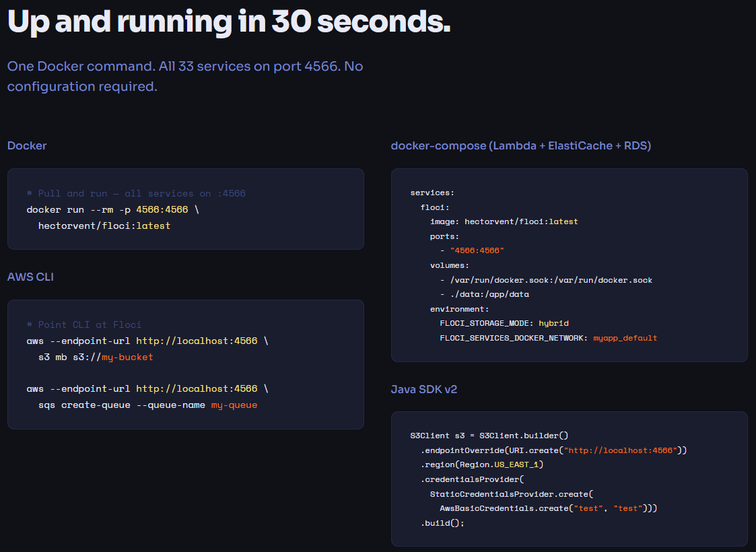Screen dimensions: 756x552
Task: Click the code line 'hectorvent/floci:latest' in Docker block
Action: coord(104,226)
